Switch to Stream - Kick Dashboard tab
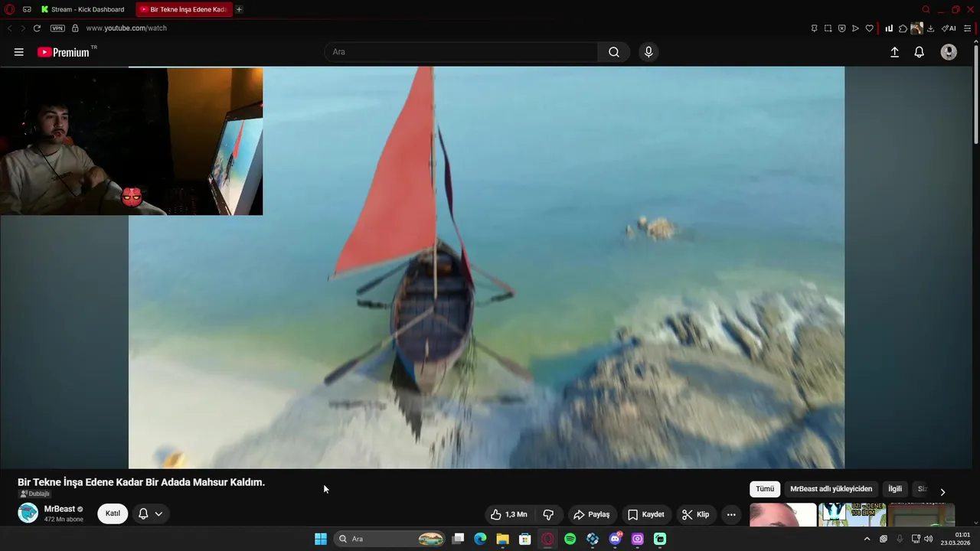This screenshot has width=980, height=551. [83, 9]
